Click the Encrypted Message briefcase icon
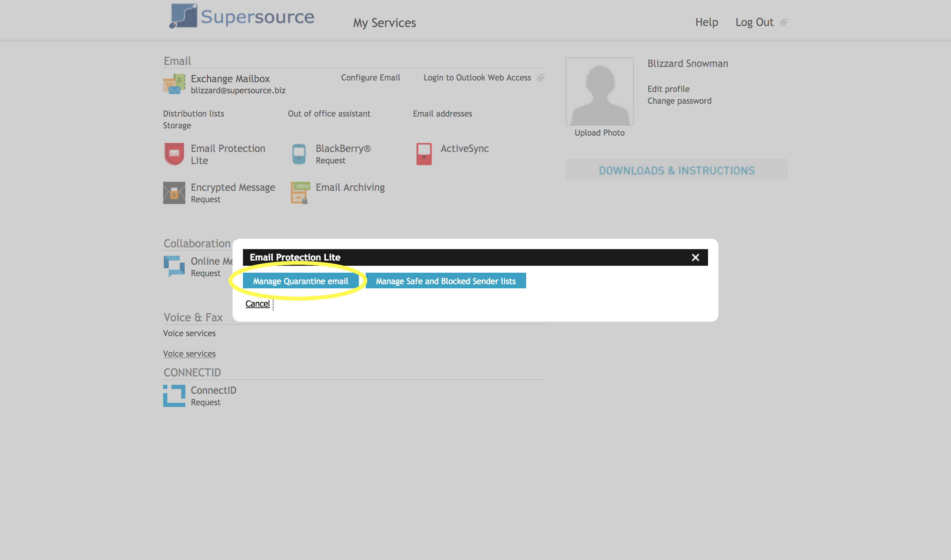Viewport: 951px width, 560px height. tap(174, 193)
